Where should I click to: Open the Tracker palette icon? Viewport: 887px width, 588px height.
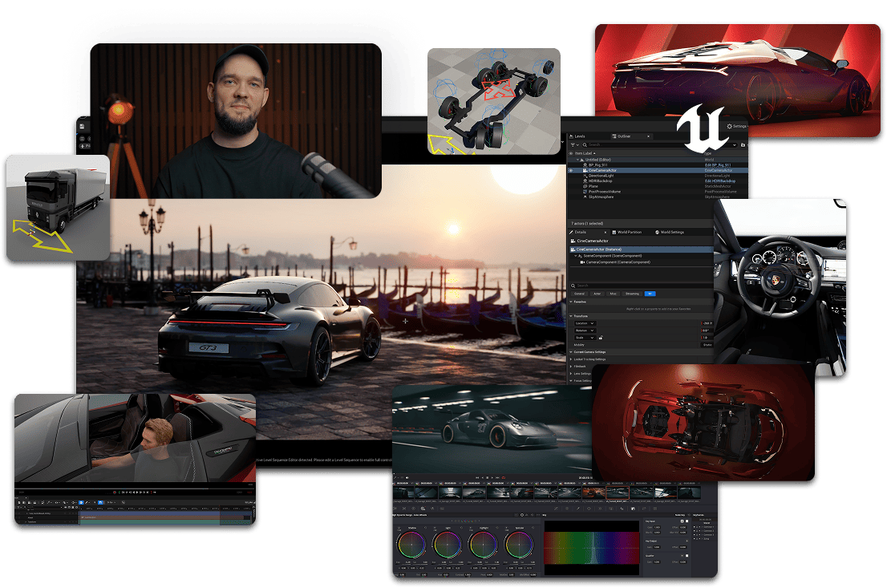(x=600, y=509)
